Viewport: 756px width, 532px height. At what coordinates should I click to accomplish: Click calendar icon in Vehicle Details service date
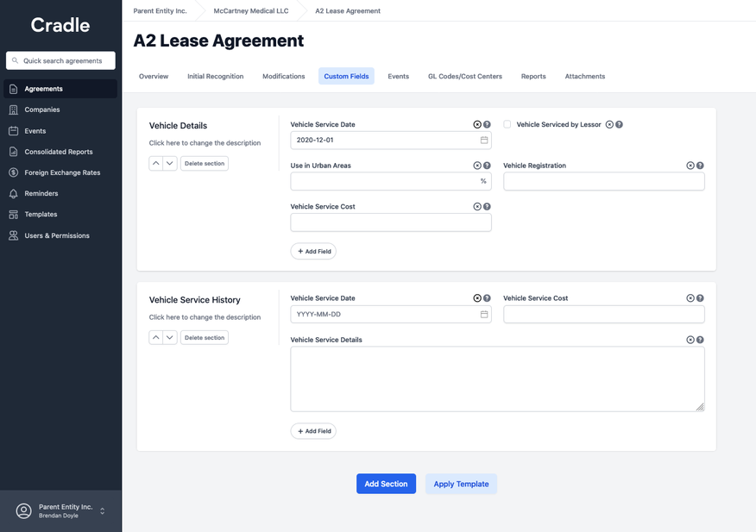point(483,140)
